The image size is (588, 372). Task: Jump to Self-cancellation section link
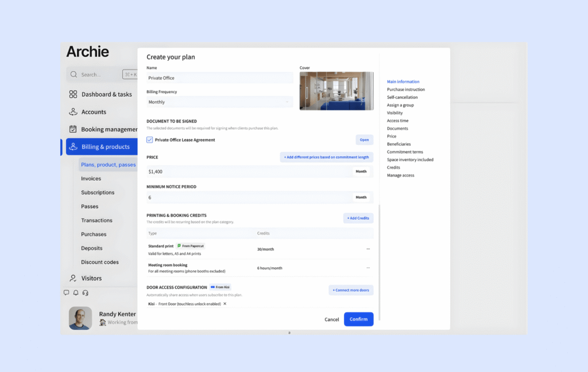(402, 97)
